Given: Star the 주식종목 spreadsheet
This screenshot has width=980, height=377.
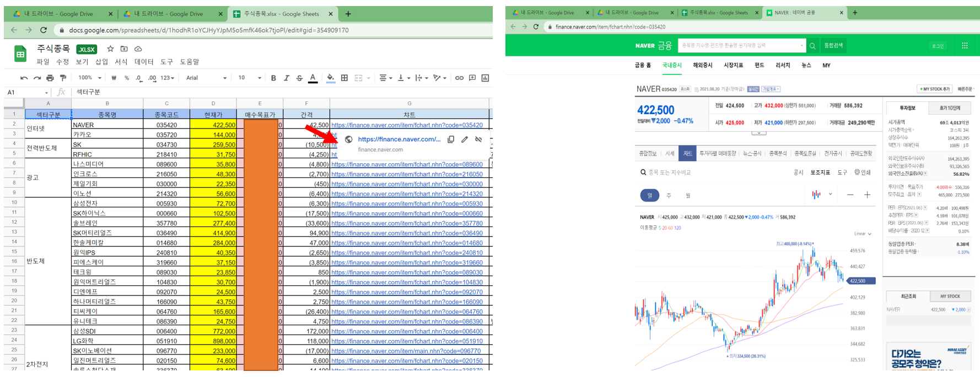Looking at the screenshot, I should [x=110, y=49].
